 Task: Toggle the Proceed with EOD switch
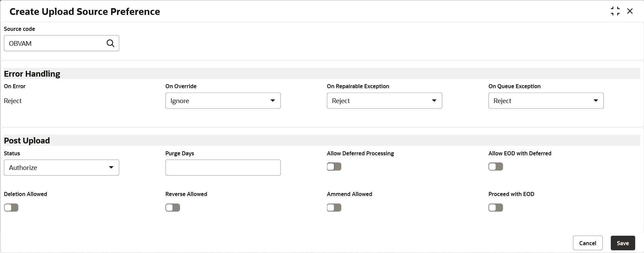point(496,208)
